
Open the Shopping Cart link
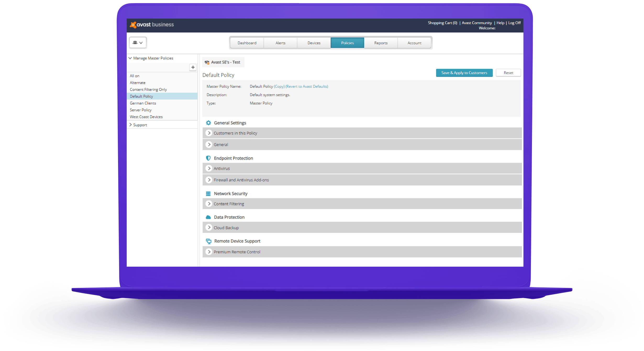(x=442, y=23)
